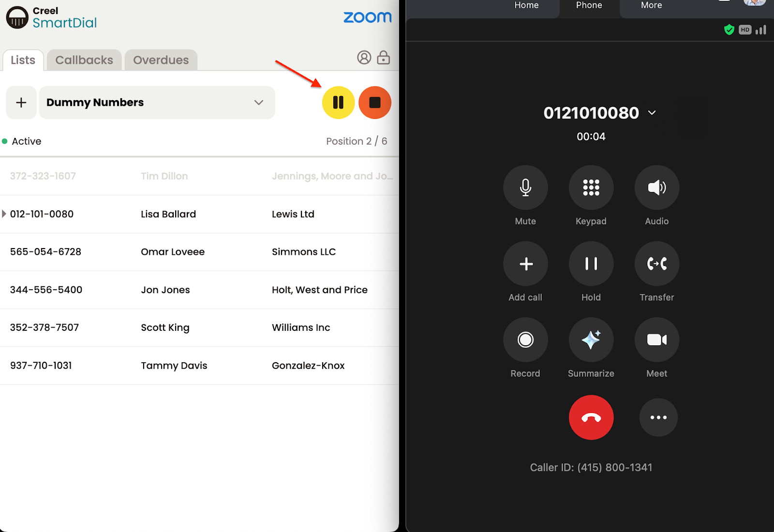Click company Williams Inc
Image resolution: width=774 pixels, height=532 pixels.
click(301, 327)
